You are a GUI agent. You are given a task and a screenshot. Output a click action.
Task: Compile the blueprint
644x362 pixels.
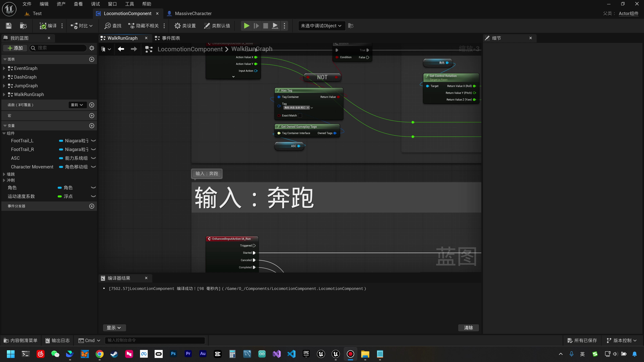point(48,26)
